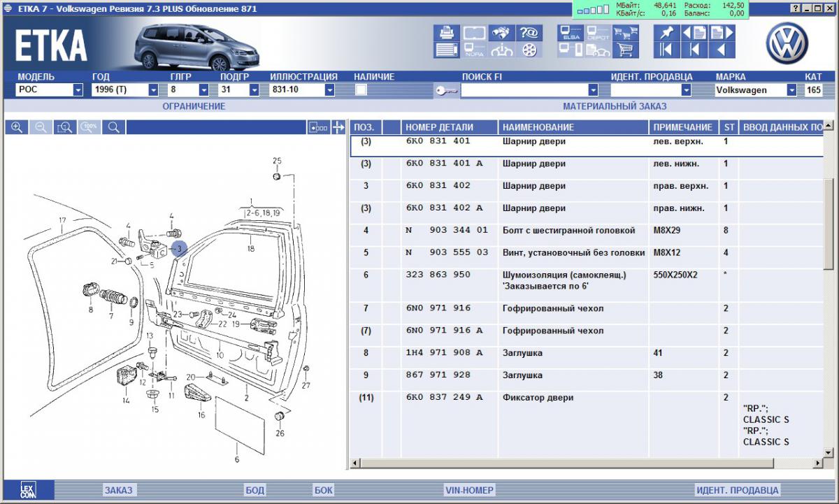Image resolution: width=839 pixels, height=504 pixels.
Task: Click the БОК button in bottom bar
Action: [x=324, y=490]
